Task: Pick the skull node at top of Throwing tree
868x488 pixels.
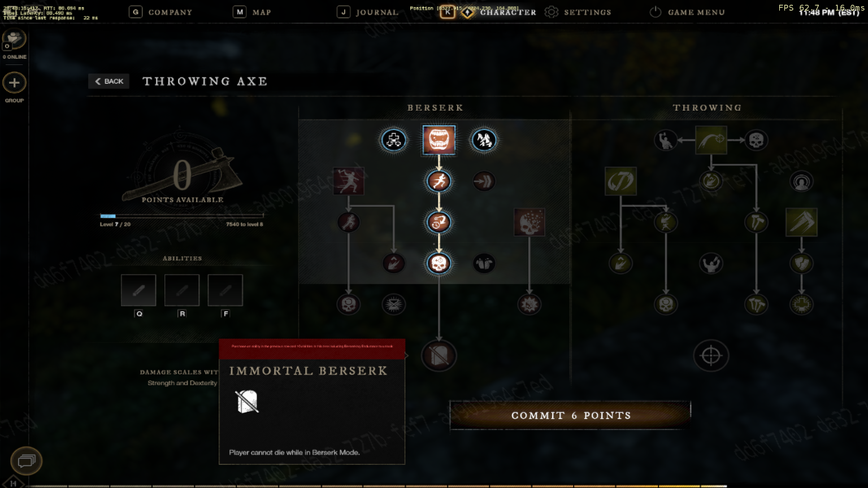Action: pos(756,140)
